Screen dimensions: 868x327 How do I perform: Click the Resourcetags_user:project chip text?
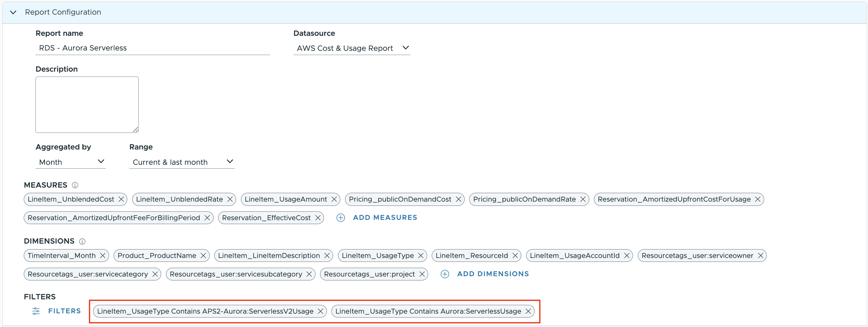click(x=369, y=274)
